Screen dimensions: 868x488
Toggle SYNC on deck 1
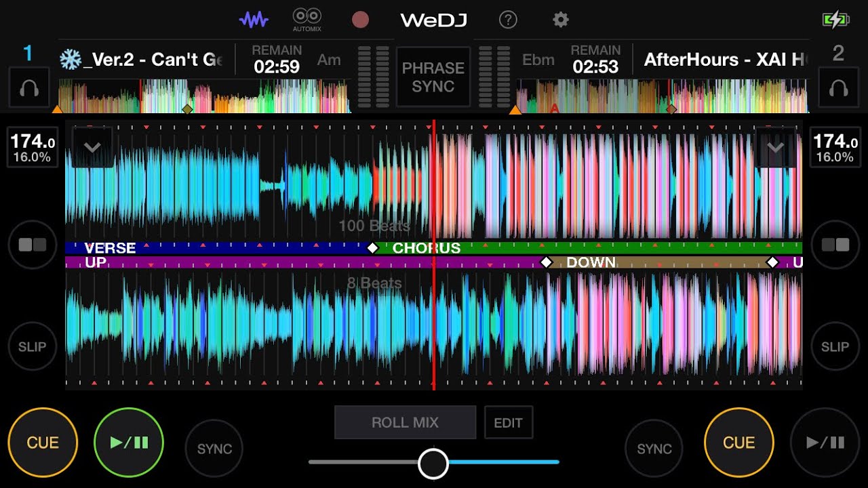click(x=214, y=449)
